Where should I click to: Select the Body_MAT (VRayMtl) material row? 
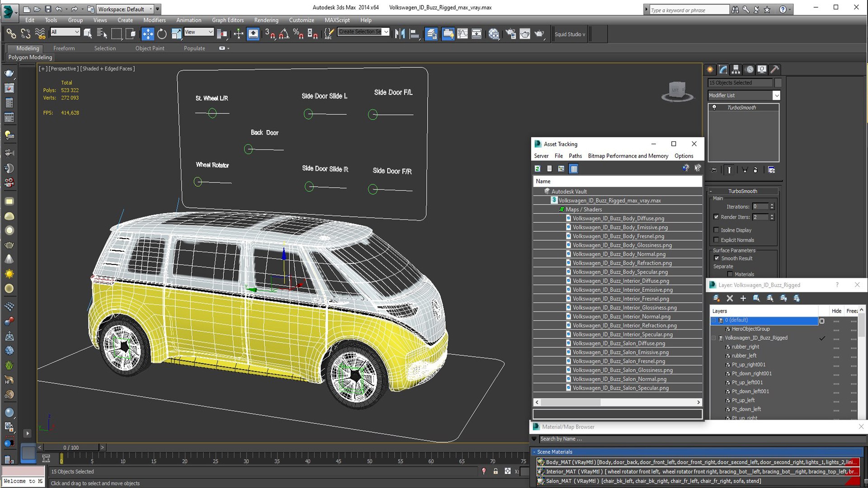click(x=698, y=462)
